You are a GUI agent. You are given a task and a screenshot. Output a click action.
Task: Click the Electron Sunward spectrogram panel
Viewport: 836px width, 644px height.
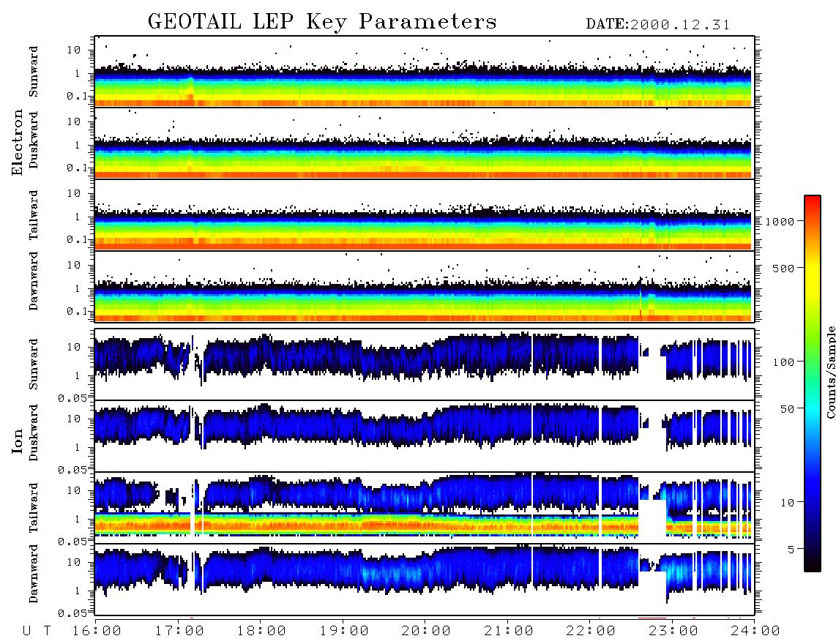click(425, 72)
